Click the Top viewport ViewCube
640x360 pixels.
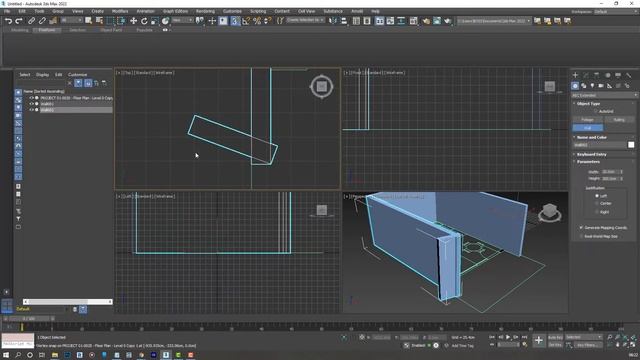pyautogui.click(x=322, y=87)
